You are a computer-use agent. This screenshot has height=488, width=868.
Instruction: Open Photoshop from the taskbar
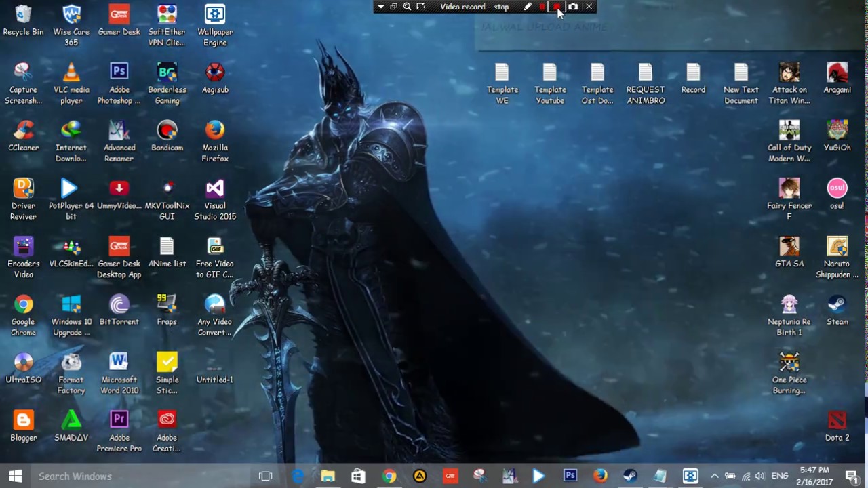pyautogui.click(x=570, y=476)
